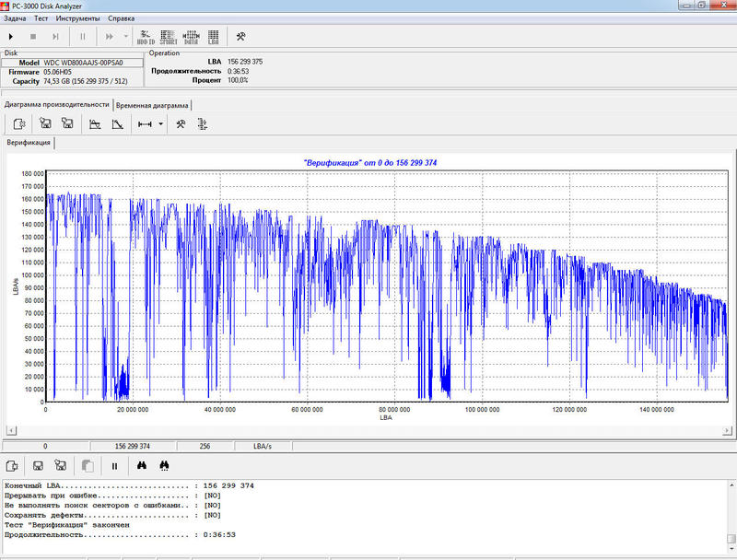Click the SMART icon in toolbar
This screenshot has height=560, width=737.
click(169, 36)
